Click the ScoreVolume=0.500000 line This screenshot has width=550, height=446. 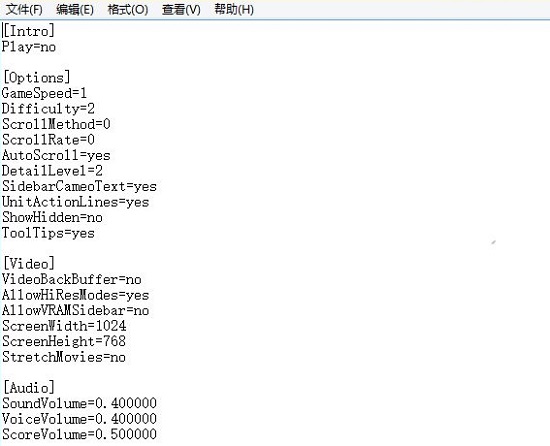79,434
